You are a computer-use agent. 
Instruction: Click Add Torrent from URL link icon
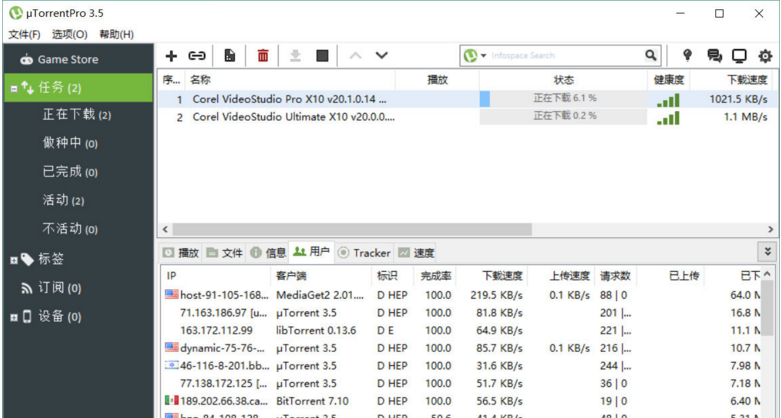click(197, 56)
